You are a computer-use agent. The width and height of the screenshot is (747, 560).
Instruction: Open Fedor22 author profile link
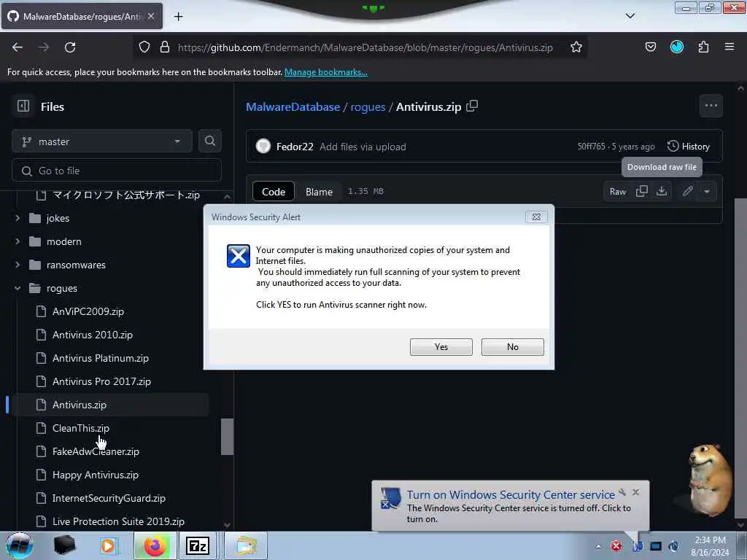click(295, 147)
